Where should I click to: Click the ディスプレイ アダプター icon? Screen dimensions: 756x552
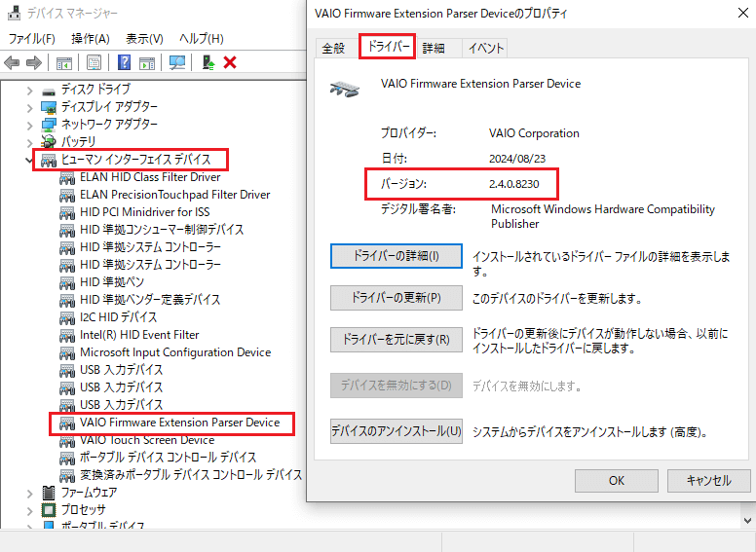(49, 107)
